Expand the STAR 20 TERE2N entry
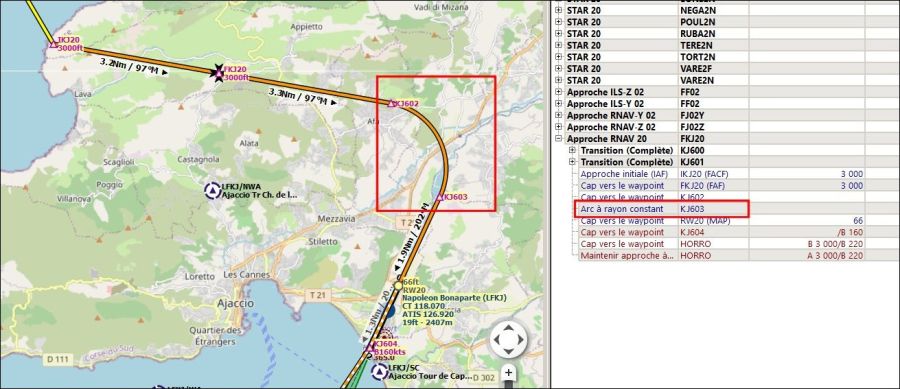 tap(558, 45)
